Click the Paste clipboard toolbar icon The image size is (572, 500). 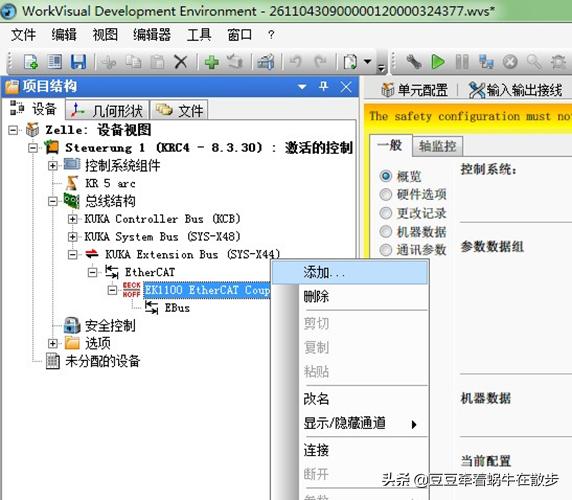(x=158, y=62)
